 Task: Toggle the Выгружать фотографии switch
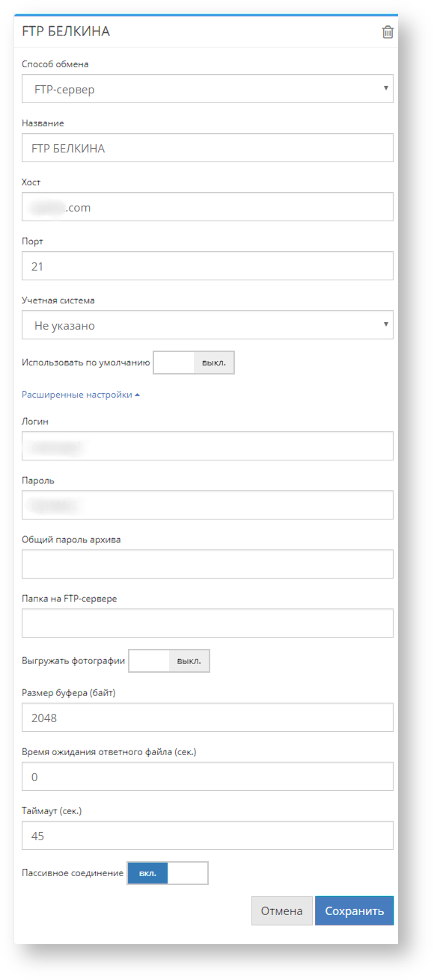point(169,661)
